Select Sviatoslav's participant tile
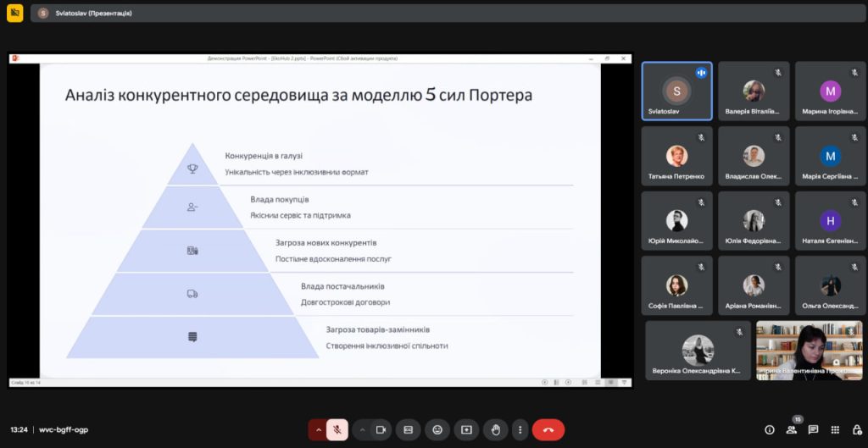The width and height of the screenshot is (868, 448). (676, 91)
